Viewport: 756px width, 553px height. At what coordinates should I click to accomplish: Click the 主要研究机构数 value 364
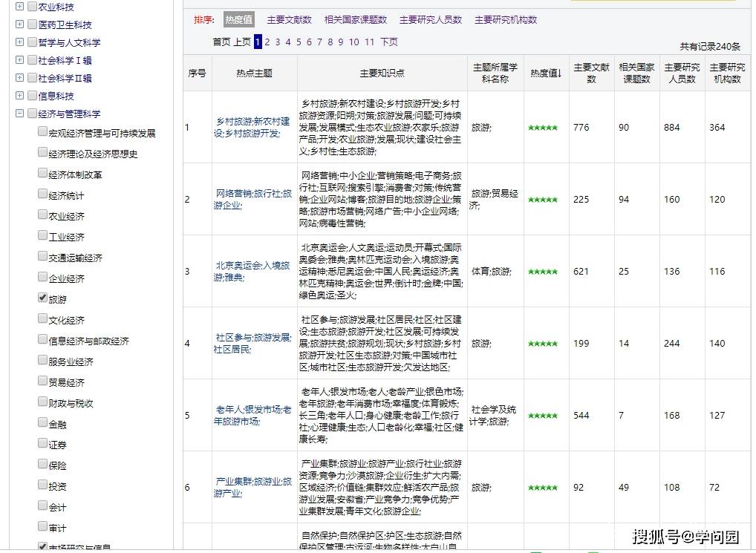tap(717, 127)
